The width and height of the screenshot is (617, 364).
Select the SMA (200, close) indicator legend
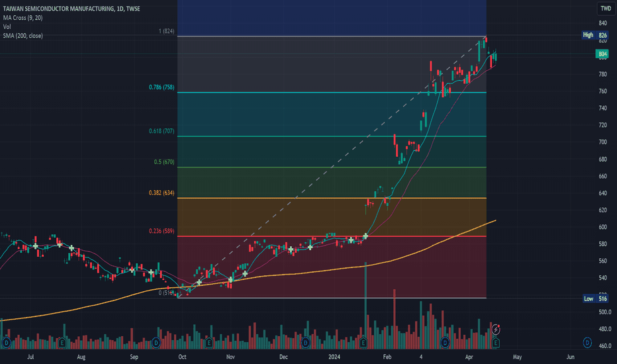pyautogui.click(x=23, y=36)
